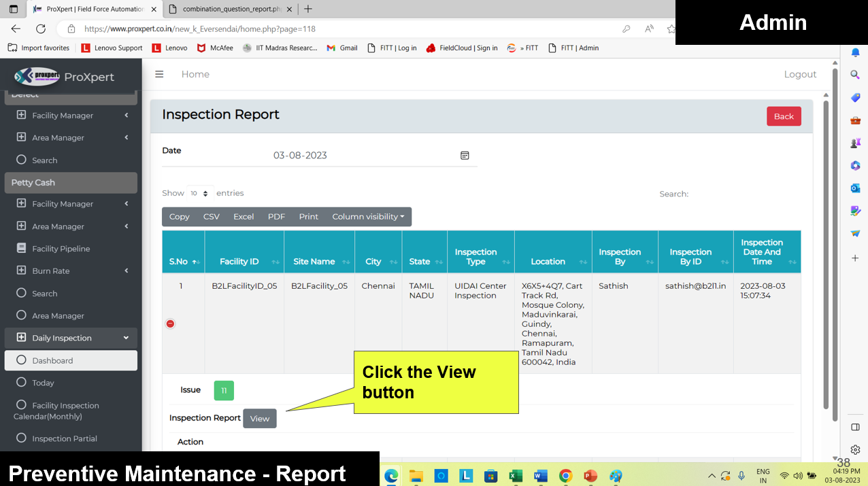The image size is (868, 486).
Task: Open the Show entries count dropdown
Action: pos(199,194)
